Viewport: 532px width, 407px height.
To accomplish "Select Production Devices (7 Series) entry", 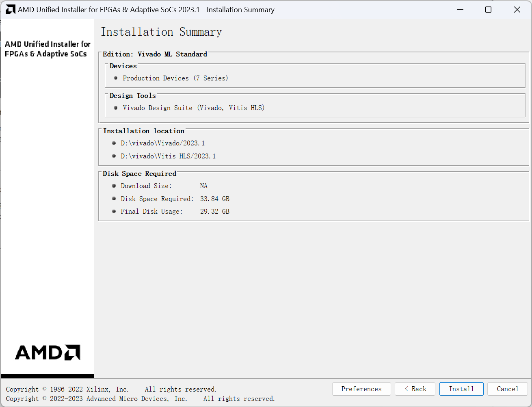I will [x=175, y=78].
